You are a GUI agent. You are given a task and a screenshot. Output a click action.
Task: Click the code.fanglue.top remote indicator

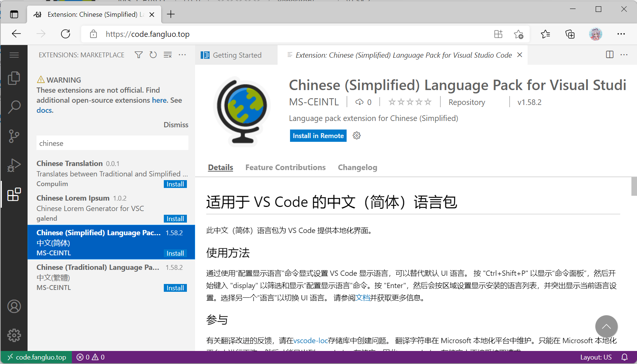pos(36,357)
